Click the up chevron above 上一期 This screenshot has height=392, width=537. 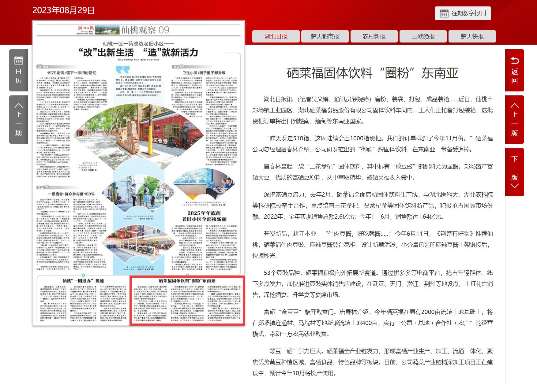tap(19, 105)
